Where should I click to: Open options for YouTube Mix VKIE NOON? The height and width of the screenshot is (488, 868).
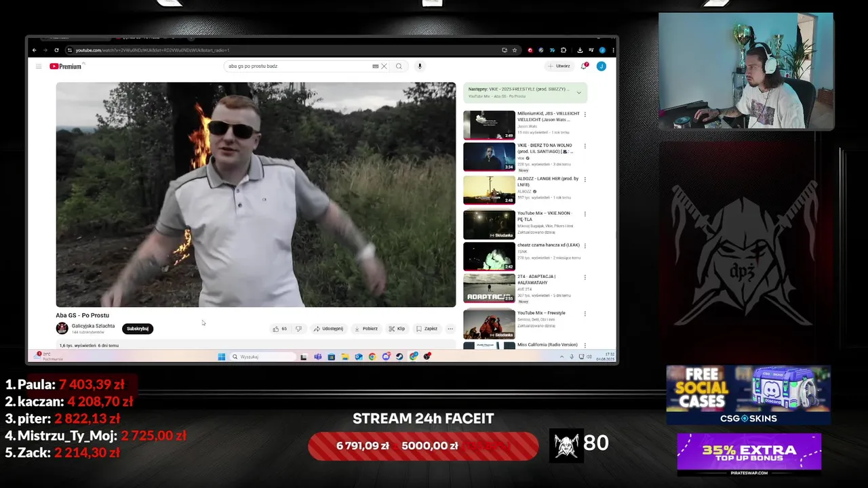click(x=585, y=213)
